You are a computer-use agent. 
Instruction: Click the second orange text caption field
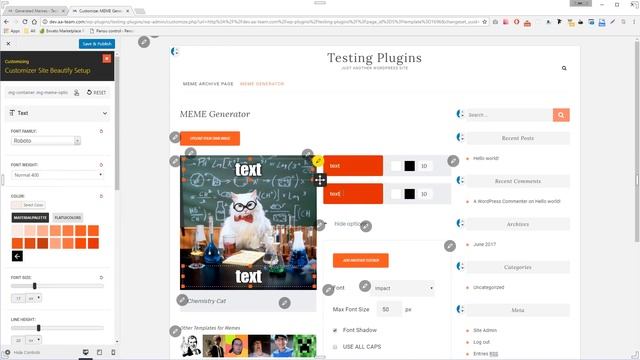(353, 194)
